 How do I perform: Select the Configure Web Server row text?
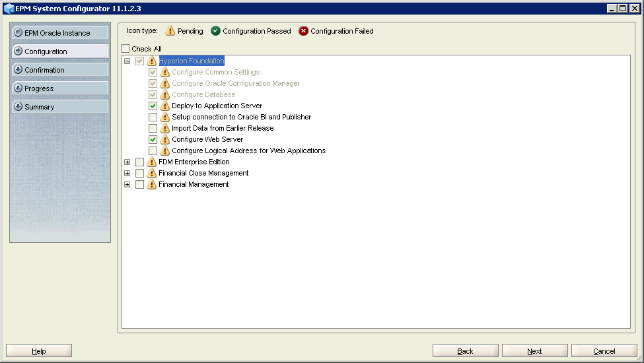207,139
